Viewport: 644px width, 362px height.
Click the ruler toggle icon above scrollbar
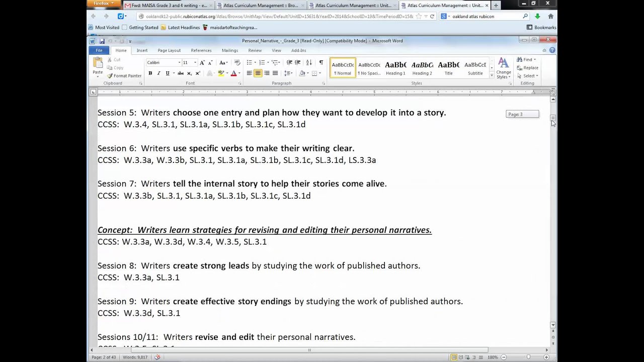[553, 93]
